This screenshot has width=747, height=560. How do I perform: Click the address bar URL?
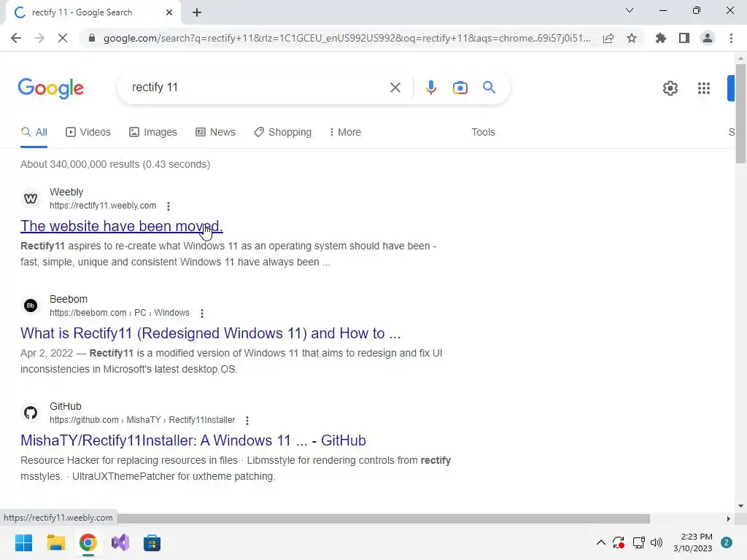coord(347,38)
